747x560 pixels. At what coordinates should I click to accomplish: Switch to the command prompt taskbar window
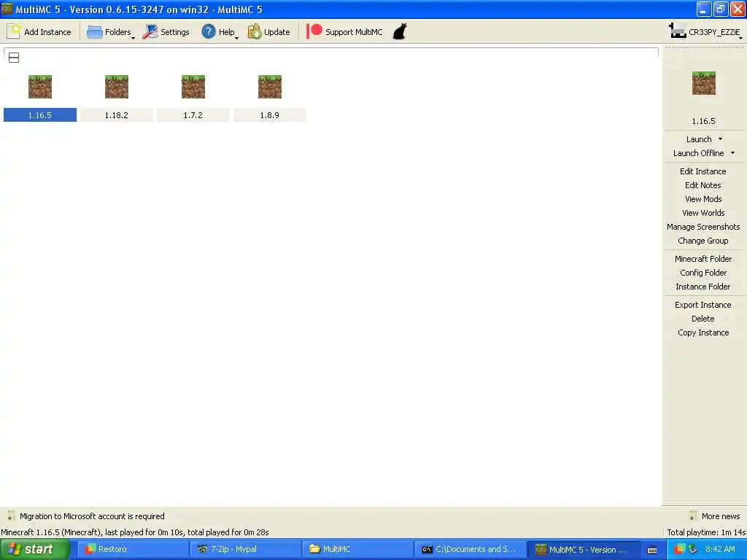coord(471,549)
